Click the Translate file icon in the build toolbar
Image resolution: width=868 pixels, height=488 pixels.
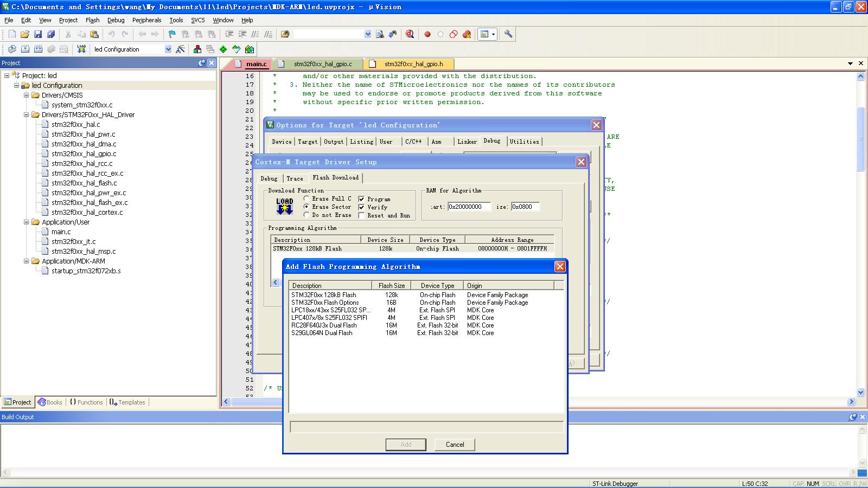coord(12,49)
